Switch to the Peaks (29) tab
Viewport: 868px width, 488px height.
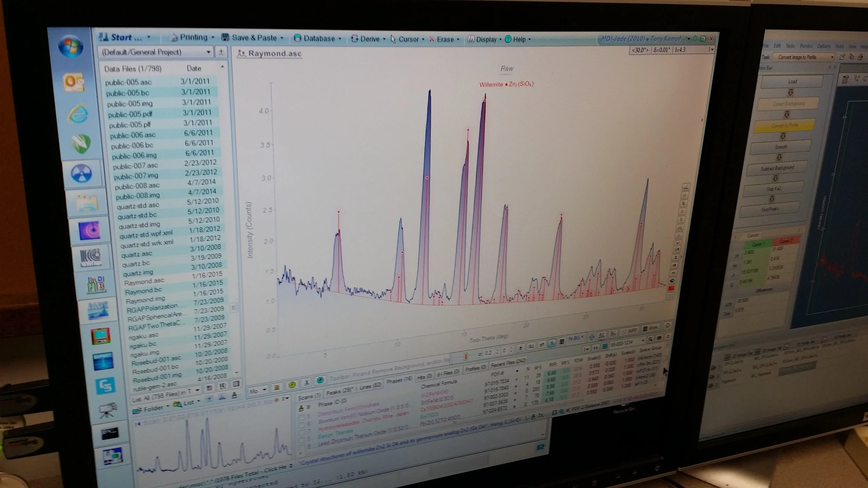click(340, 392)
